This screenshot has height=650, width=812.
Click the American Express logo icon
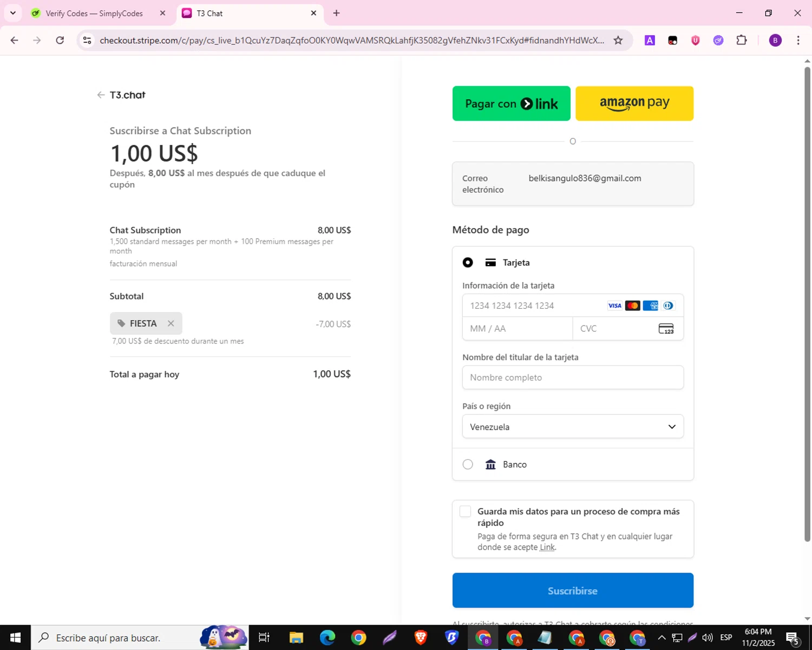(x=650, y=305)
